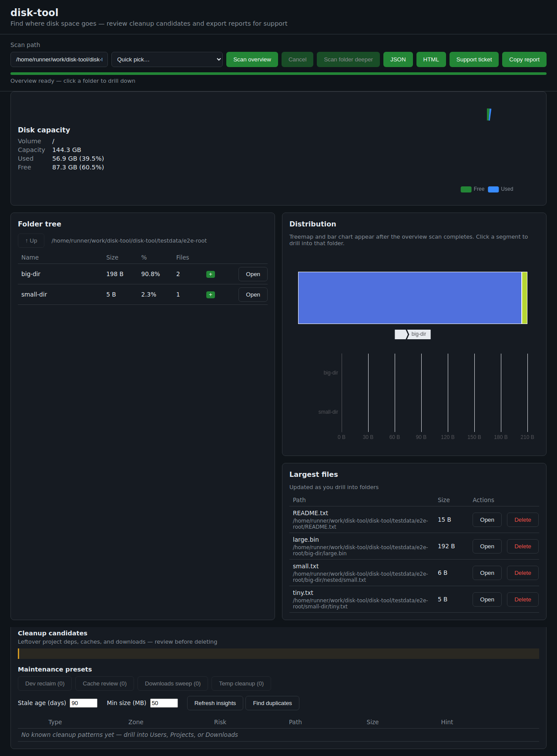Create a Support ticket
This screenshot has width=557, height=756.
474,60
